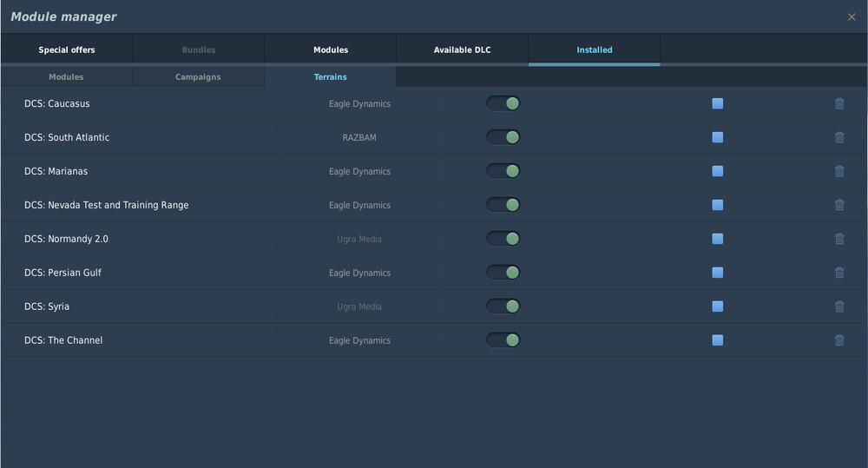Remove the Nevada Test and Training Range terrain
868x468 pixels.
pos(839,205)
